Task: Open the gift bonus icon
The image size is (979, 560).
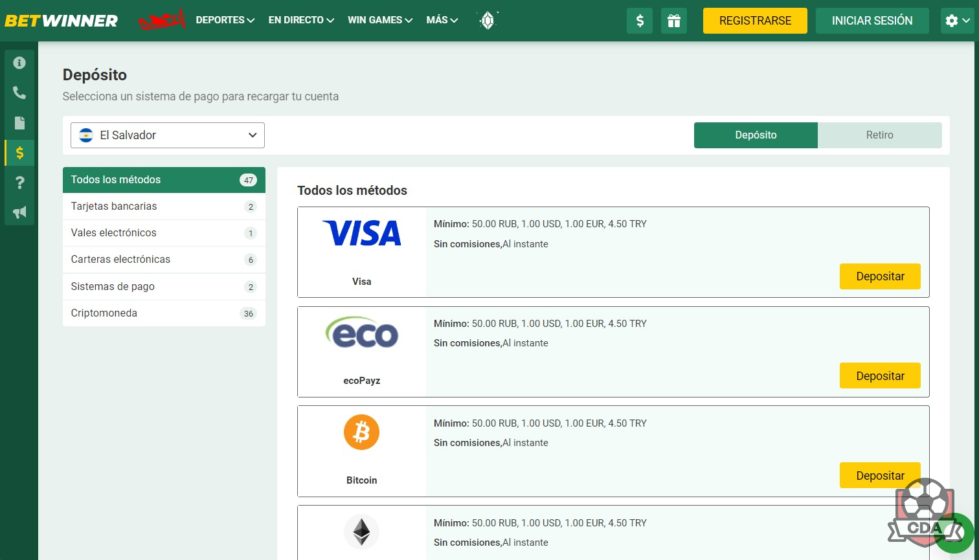Action: coord(674,21)
